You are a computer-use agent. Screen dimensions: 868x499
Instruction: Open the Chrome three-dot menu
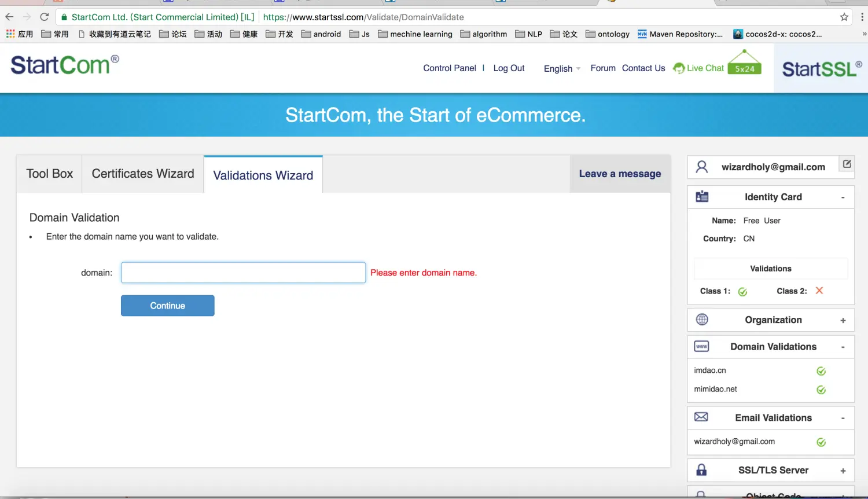coord(862,17)
